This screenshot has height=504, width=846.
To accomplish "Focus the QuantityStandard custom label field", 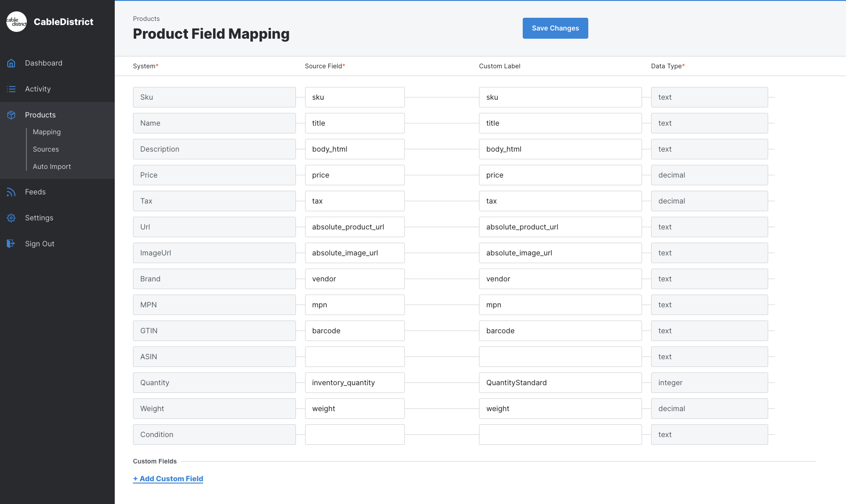I will [560, 383].
